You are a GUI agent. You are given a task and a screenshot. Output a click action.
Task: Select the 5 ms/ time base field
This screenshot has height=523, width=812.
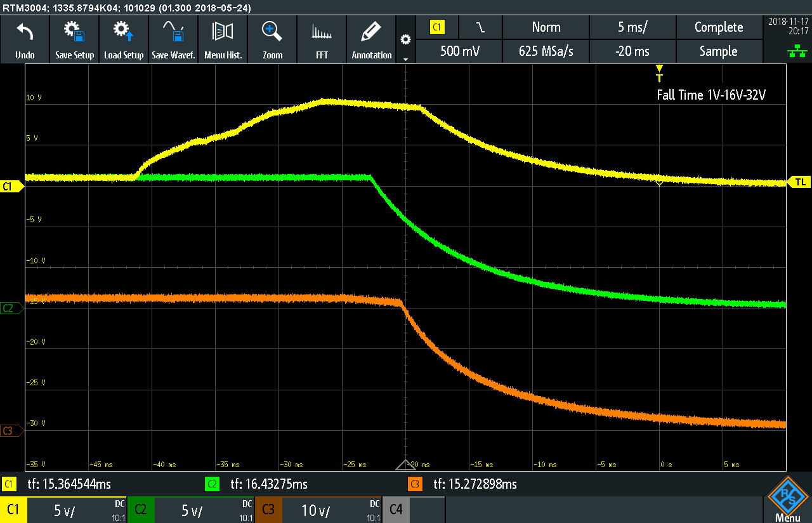(633, 27)
